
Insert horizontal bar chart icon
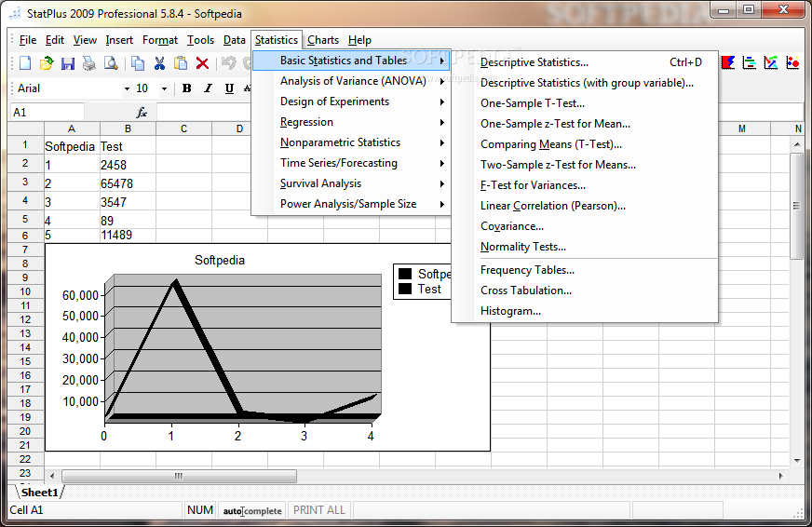tap(750, 62)
